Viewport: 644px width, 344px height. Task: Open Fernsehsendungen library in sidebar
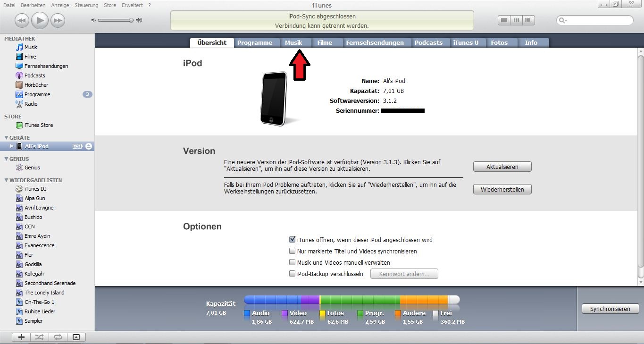coord(47,66)
